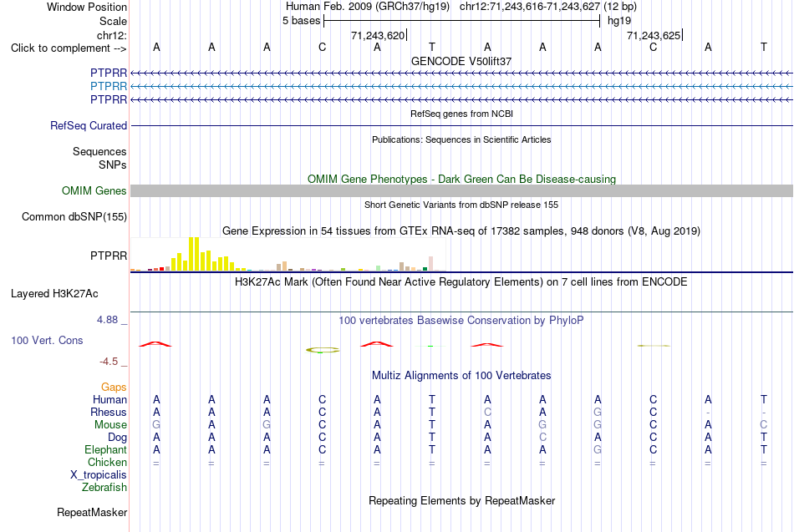Click the OMIM Genes track label

94,190
